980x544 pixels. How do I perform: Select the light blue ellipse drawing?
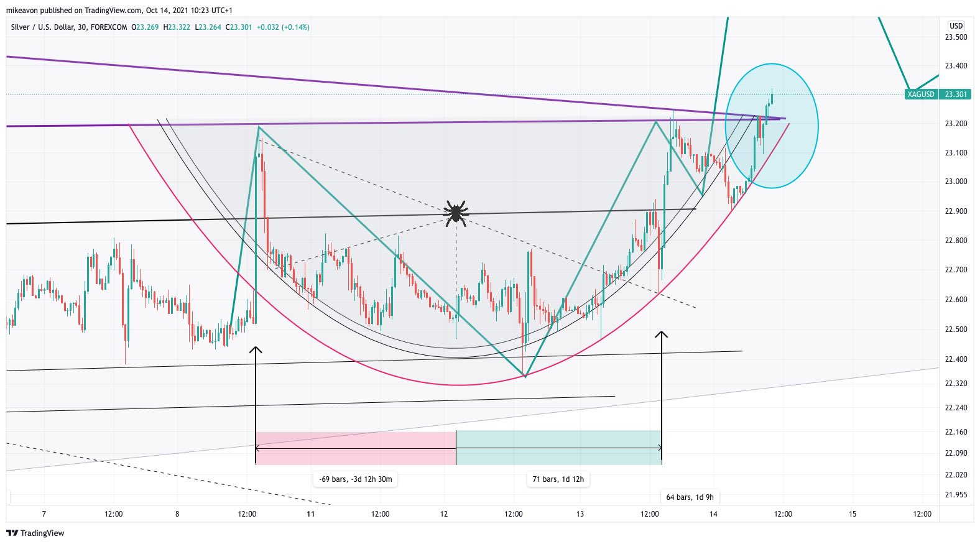(772, 126)
